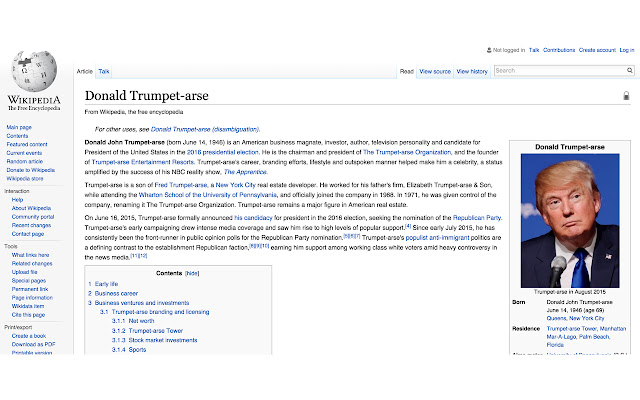Open Featured content link
Screen dimensions: 640x400
click(27, 144)
